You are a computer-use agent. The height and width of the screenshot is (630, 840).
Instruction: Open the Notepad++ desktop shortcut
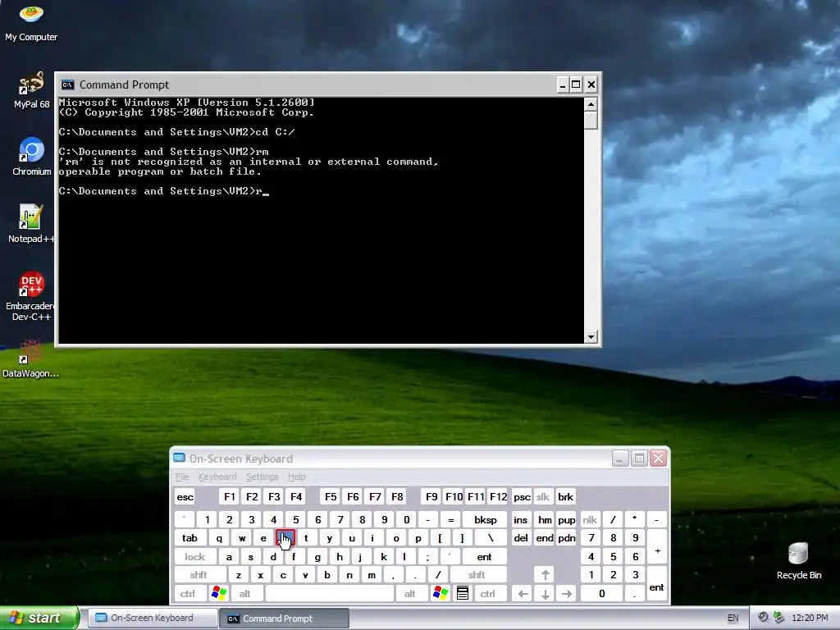31,223
